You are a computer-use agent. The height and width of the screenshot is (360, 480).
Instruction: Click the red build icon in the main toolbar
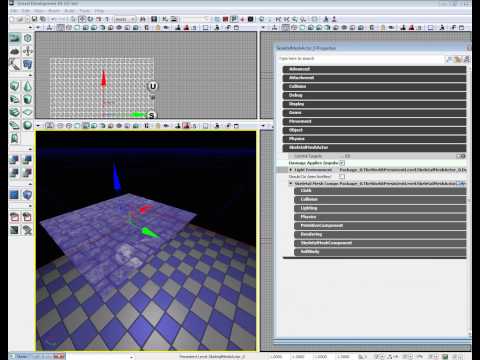(x=226, y=19)
